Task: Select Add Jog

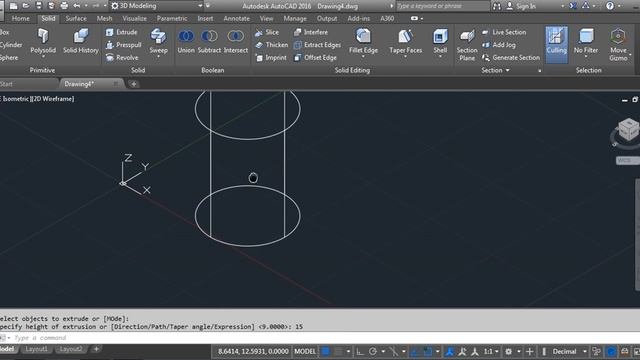Action: [498, 45]
